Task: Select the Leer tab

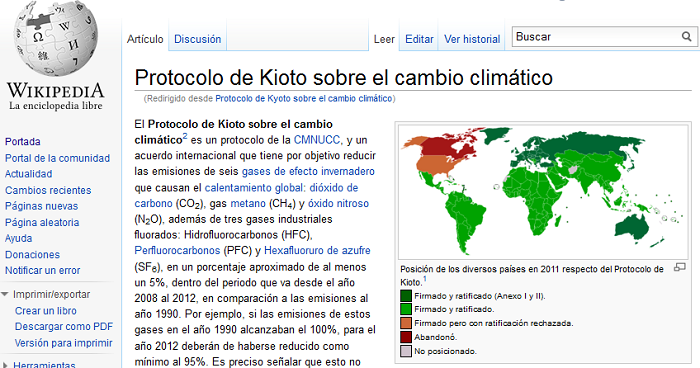Action: coord(384,39)
